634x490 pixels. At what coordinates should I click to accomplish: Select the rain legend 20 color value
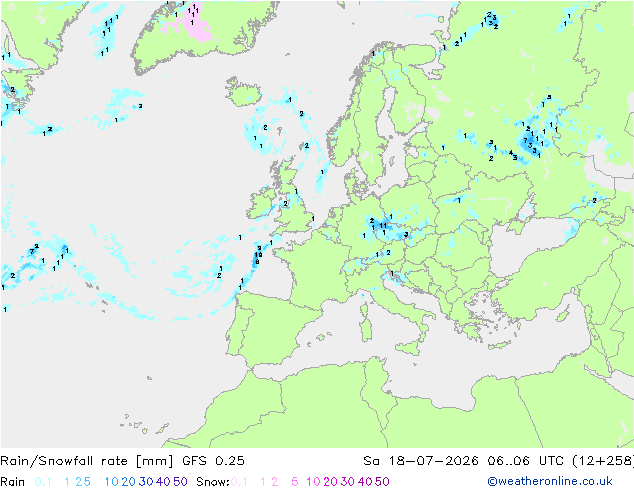128,482
